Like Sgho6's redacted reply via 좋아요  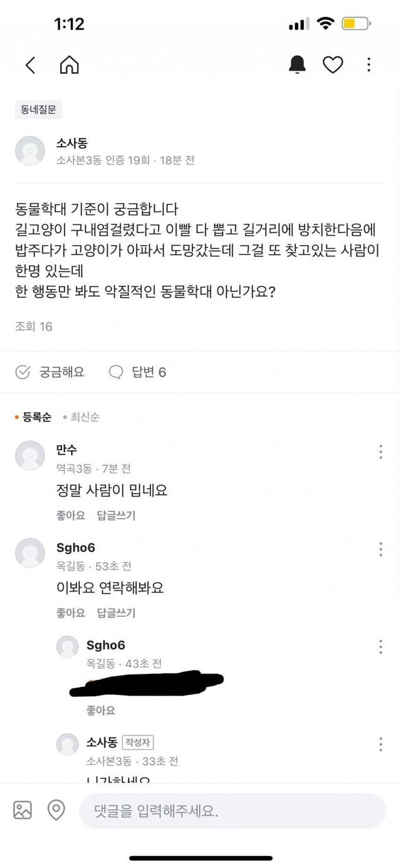click(100, 711)
